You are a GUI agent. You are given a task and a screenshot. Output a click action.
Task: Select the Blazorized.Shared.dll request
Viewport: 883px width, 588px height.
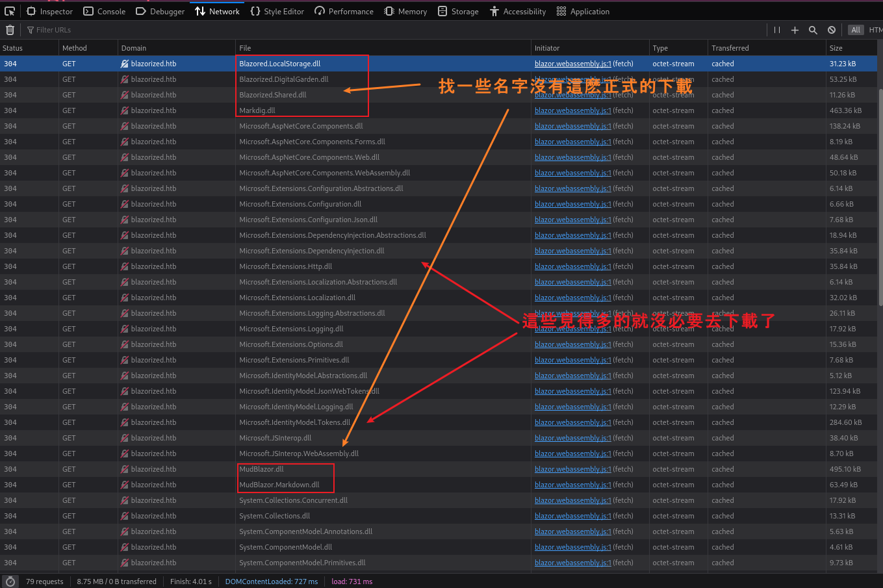coord(439,95)
